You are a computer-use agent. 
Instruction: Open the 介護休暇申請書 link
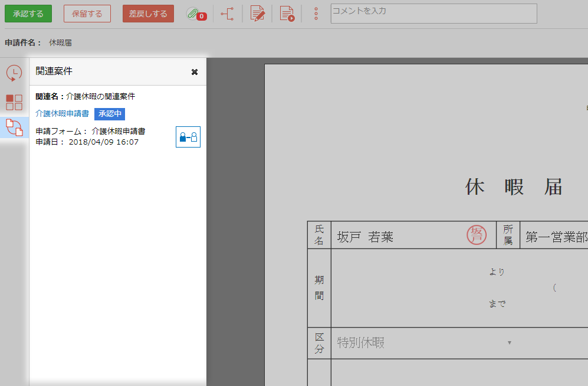[63, 113]
